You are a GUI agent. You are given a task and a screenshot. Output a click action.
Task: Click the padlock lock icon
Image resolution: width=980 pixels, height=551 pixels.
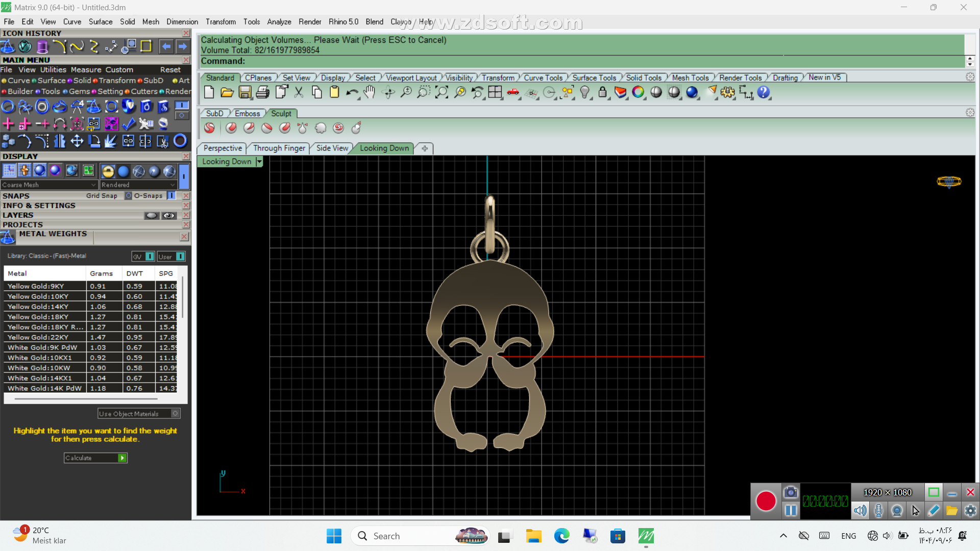click(602, 92)
